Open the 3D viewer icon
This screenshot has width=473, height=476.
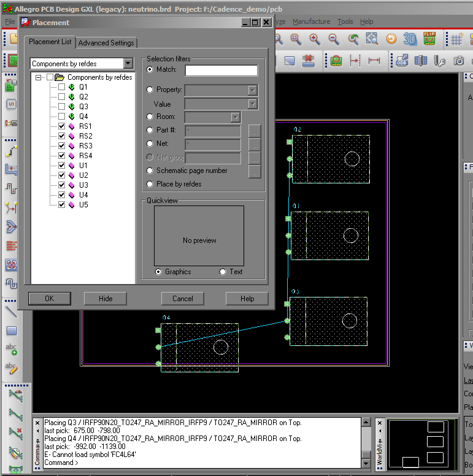pos(410,39)
